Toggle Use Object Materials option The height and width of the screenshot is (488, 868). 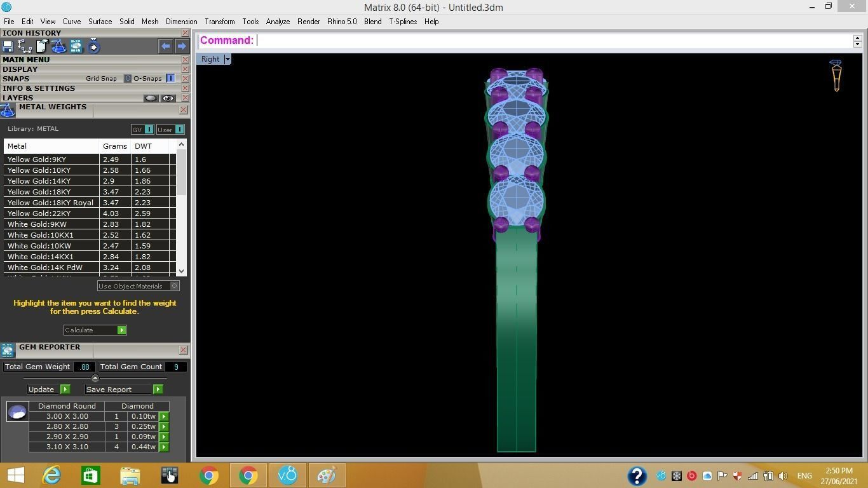175,286
